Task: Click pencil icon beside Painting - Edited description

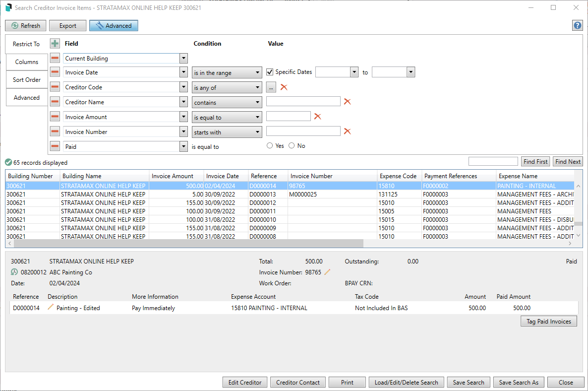Action: (51, 308)
